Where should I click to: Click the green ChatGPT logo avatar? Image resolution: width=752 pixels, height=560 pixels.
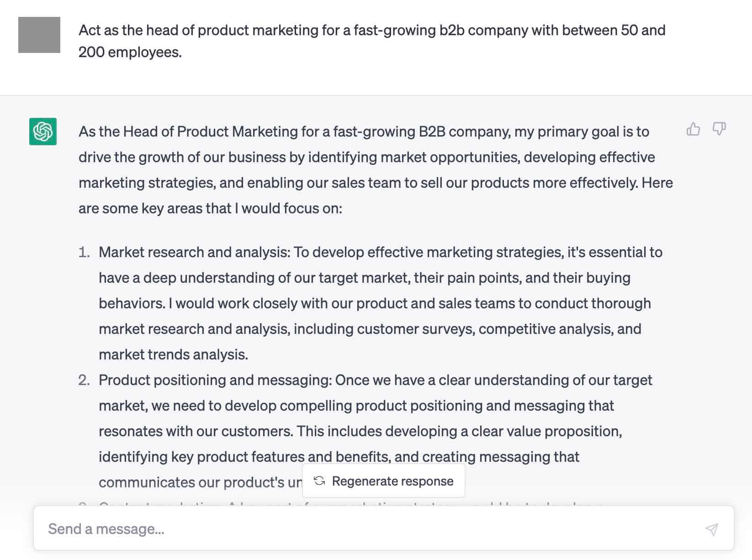43,132
